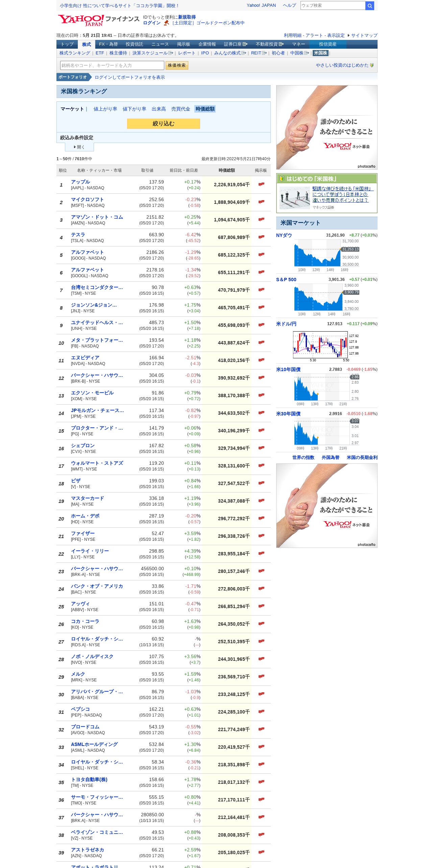Open message board flag for マスターカード
The image size is (434, 868).
click(x=261, y=501)
